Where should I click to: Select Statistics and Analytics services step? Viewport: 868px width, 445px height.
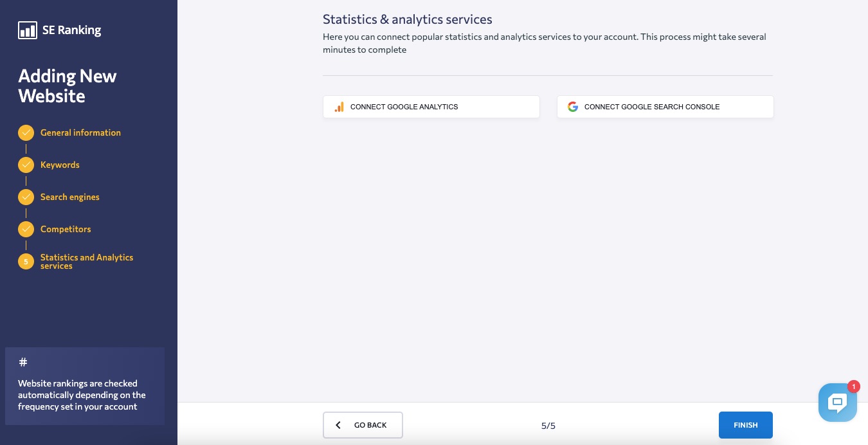(86, 262)
